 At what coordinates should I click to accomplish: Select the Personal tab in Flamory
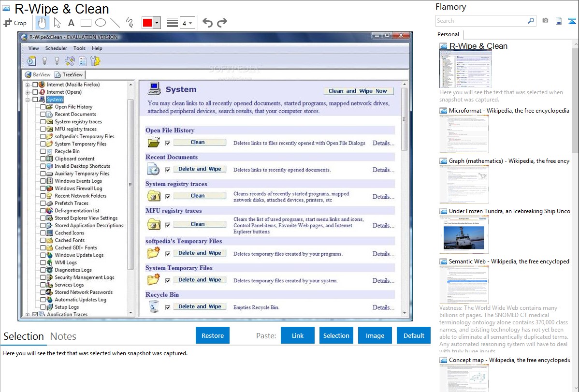coord(449,34)
